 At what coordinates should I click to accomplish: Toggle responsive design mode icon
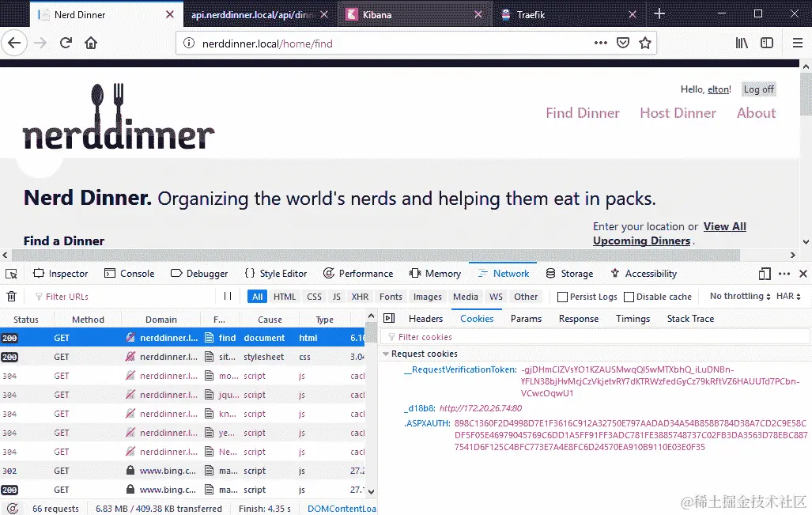pos(765,274)
